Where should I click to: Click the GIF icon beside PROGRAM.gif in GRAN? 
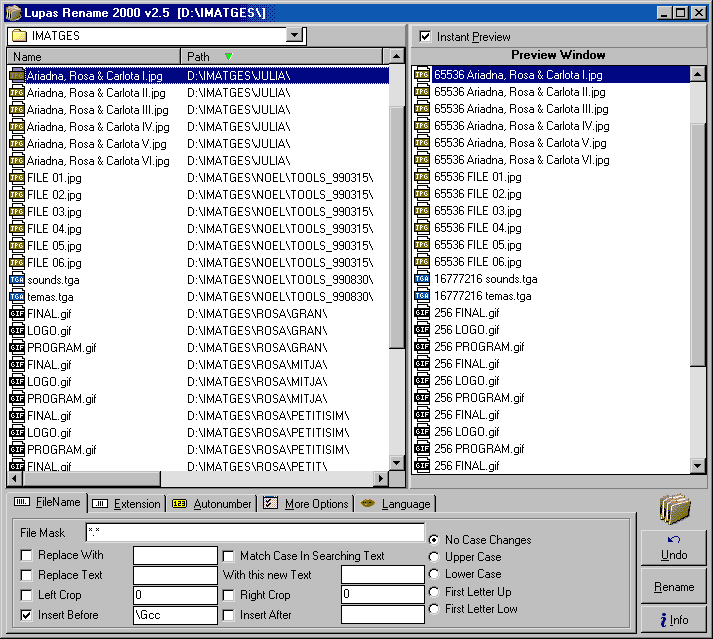17,348
